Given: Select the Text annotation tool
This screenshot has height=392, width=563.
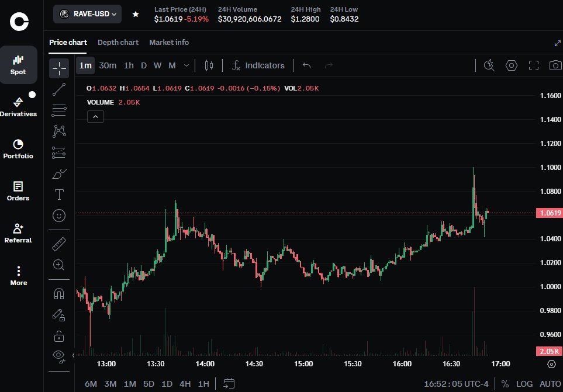Looking at the screenshot, I should pos(59,195).
